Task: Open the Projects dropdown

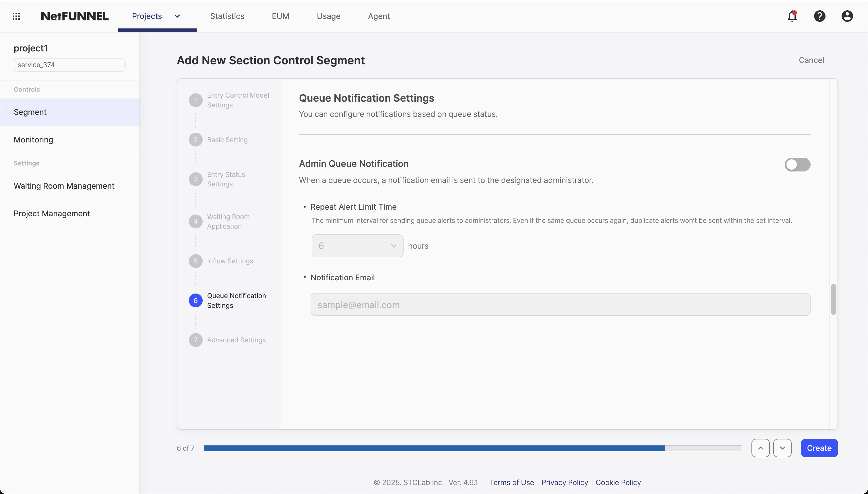Action: 155,16
